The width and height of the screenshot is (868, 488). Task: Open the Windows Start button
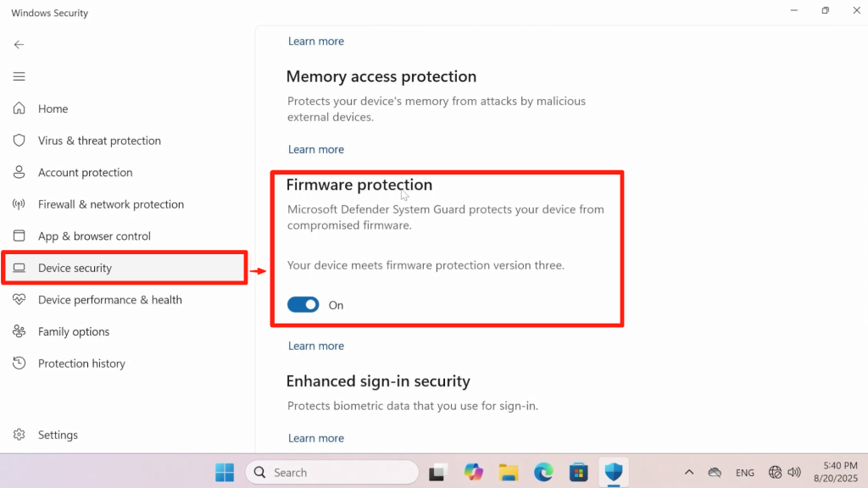click(225, 473)
